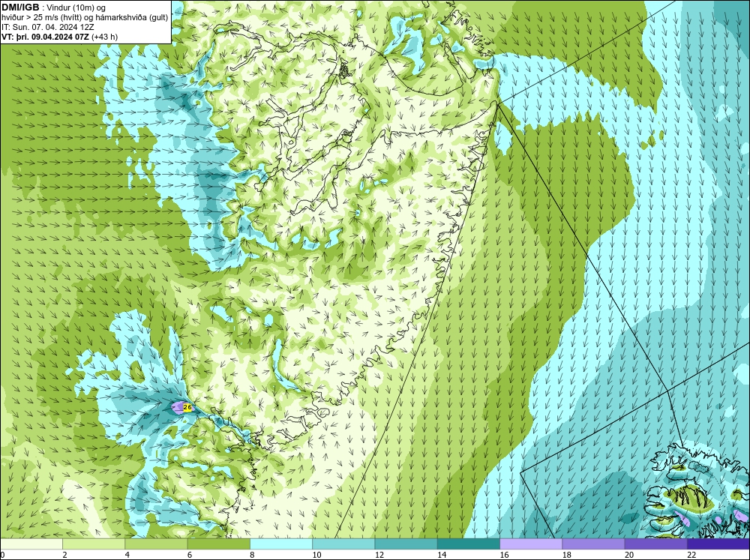Screen dimensions: 750x560
Task: Click the legend tick label '4'
Action: click(x=127, y=555)
